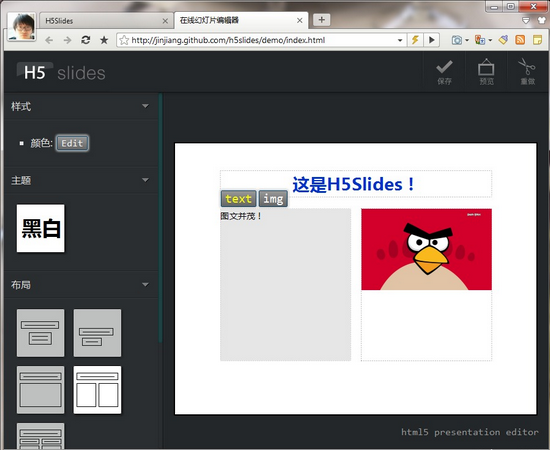Choose the partially visible multi-row grid layout
The height and width of the screenshot is (450, 550).
click(41, 436)
